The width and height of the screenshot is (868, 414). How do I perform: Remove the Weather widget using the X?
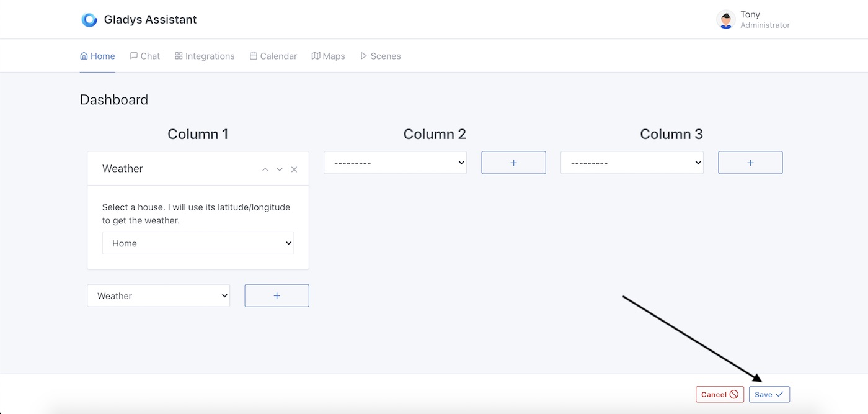point(294,168)
